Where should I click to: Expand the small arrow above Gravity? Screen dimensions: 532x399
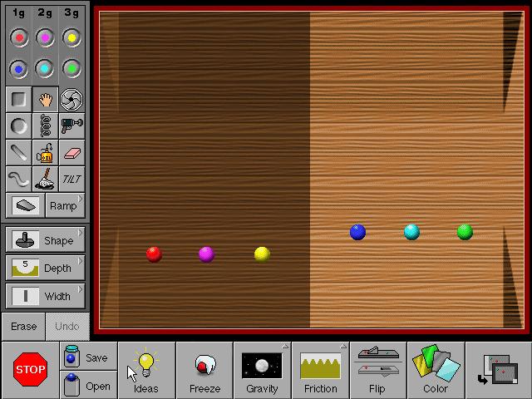285,347
